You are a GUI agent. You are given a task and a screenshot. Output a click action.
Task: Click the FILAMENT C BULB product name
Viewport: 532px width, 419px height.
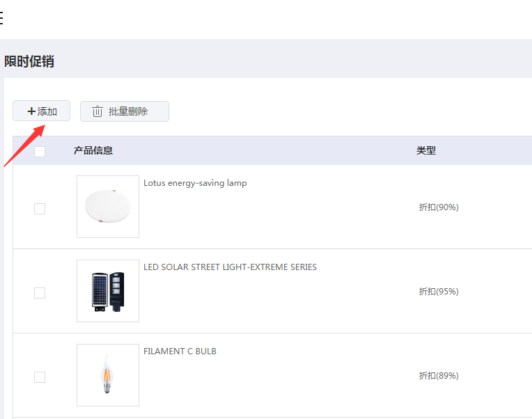pyautogui.click(x=180, y=351)
